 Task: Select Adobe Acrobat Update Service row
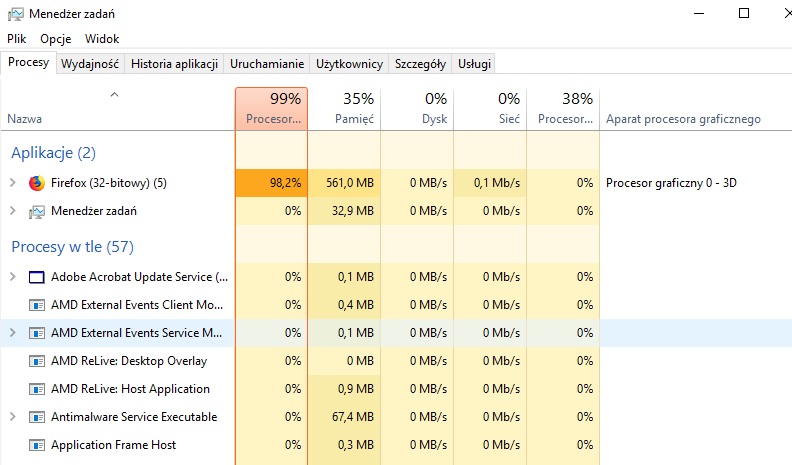tap(396, 277)
